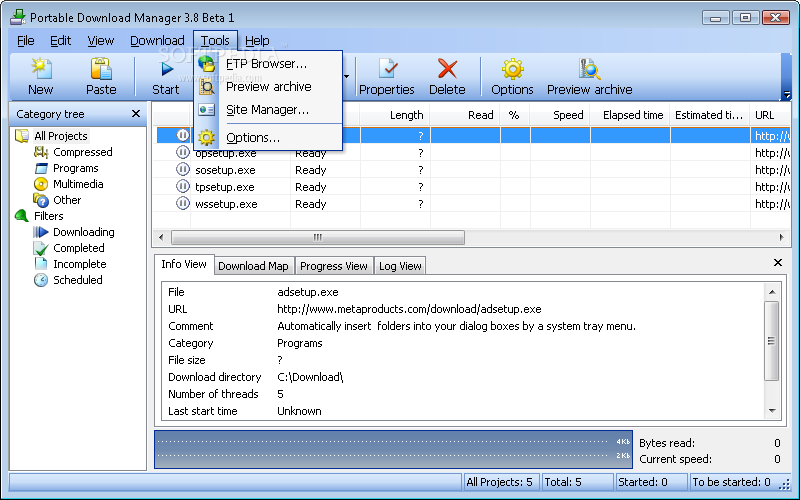Select the Other category

click(67, 200)
